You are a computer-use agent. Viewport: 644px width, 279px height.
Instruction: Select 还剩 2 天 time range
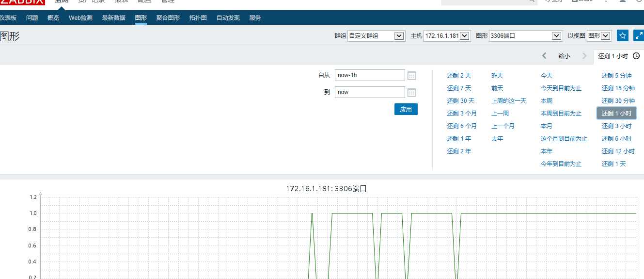tap(459, 76)
